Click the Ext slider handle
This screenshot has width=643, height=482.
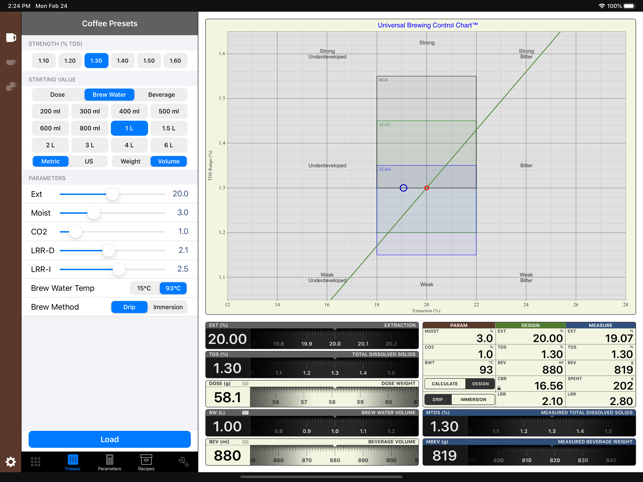point(113,195)
